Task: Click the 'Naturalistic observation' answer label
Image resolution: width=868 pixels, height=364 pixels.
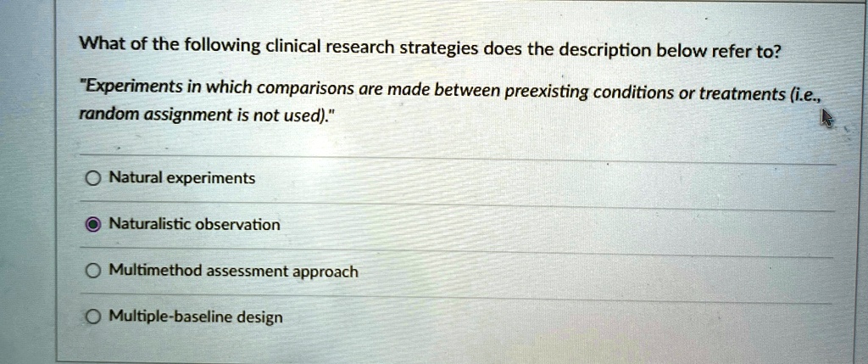Action: [194, 224]
